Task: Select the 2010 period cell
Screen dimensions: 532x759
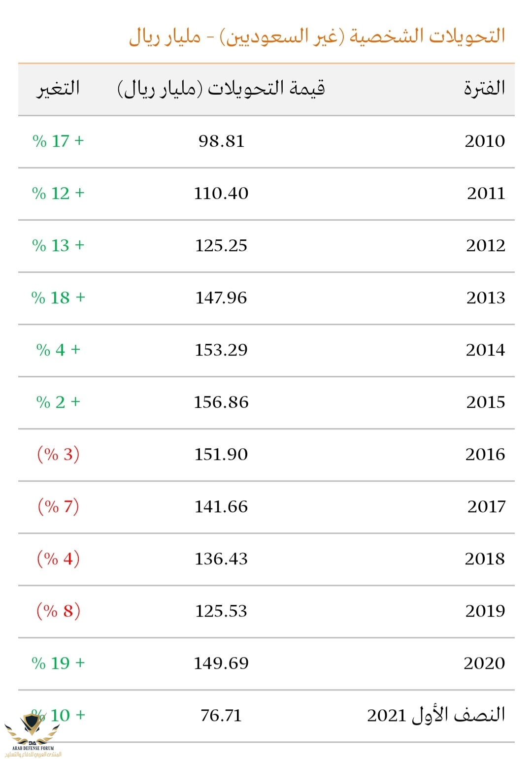Action: [485, 141]
